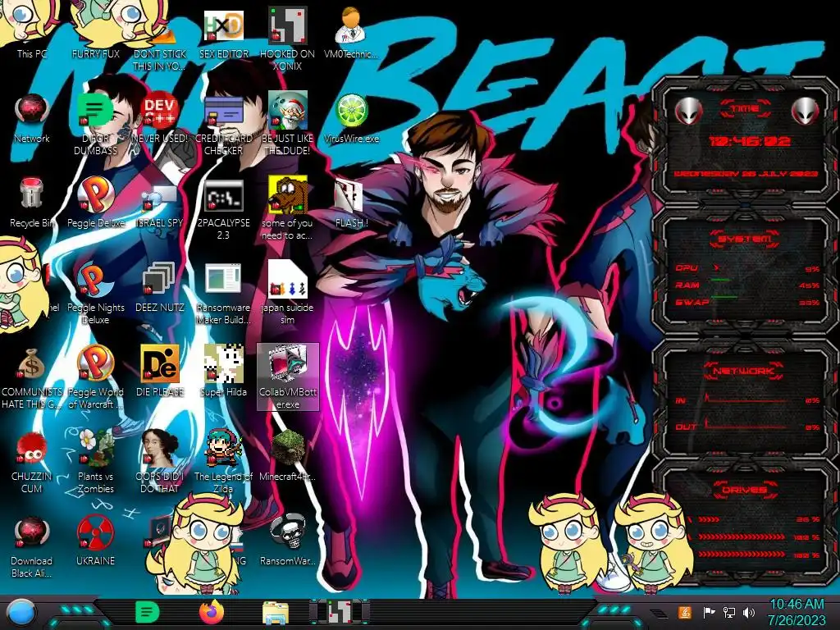
Task: Open the OOPS DID I DO THAT portrait icon
Action: coord(160,462)
